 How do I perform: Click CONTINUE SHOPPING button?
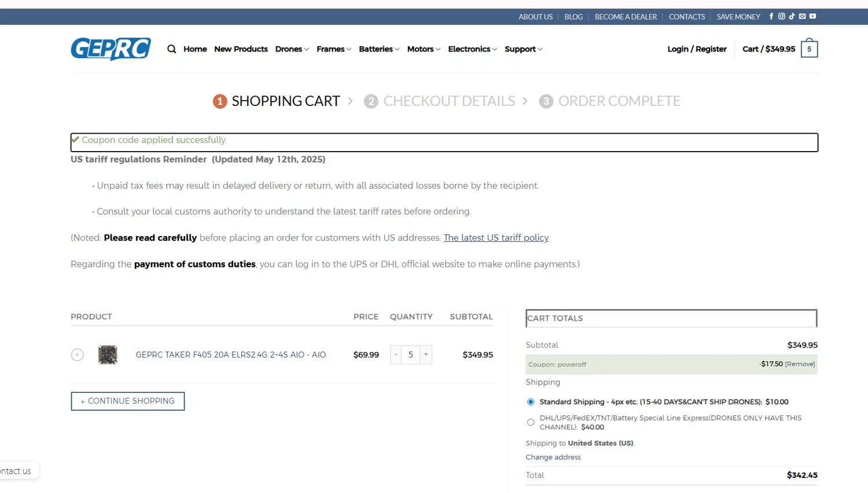[x=128, y=401]
